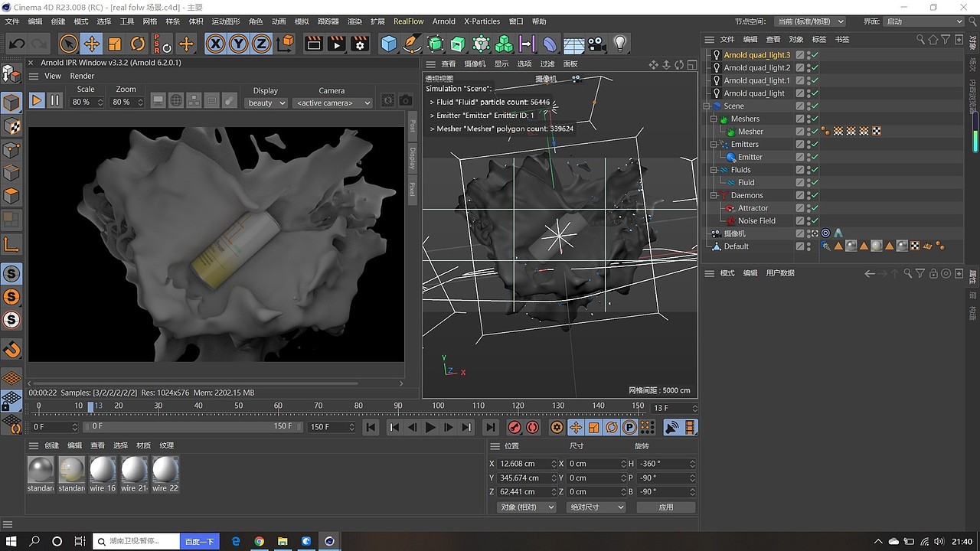The image size is (980, 551).
Task: Toggle the Z axis lock
Action: [x=262, y=44]
